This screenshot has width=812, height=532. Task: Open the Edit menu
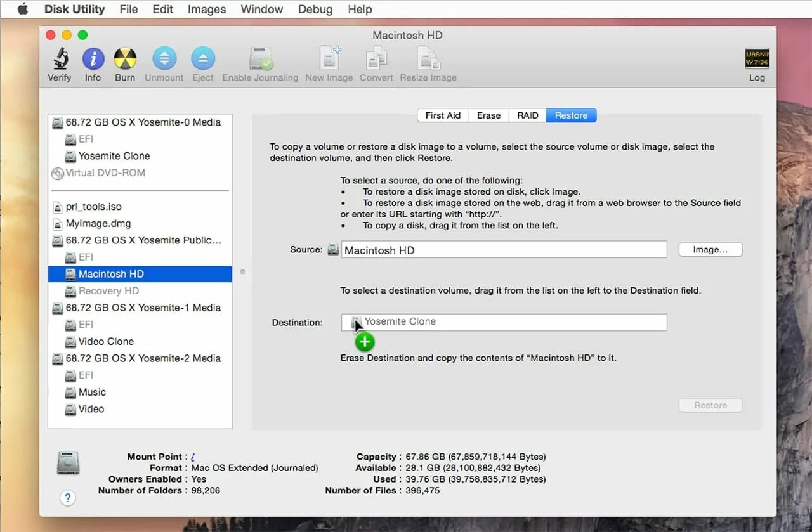tap(163, 9)
